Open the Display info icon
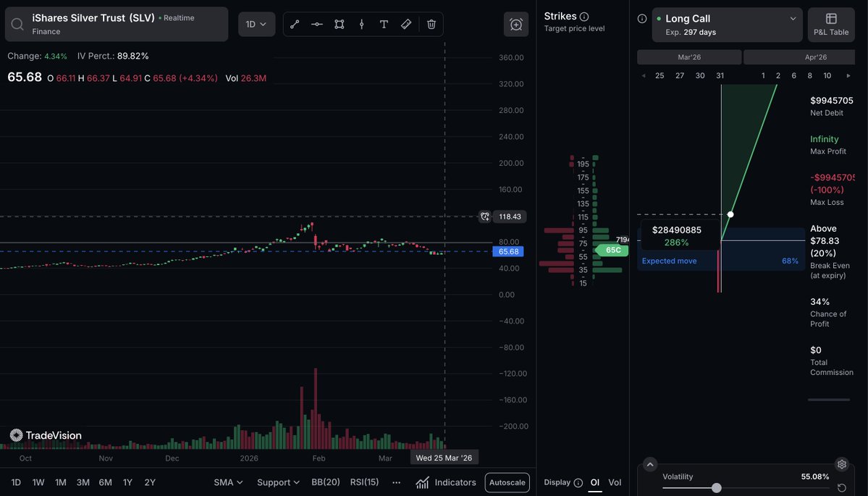 point(578,483)
